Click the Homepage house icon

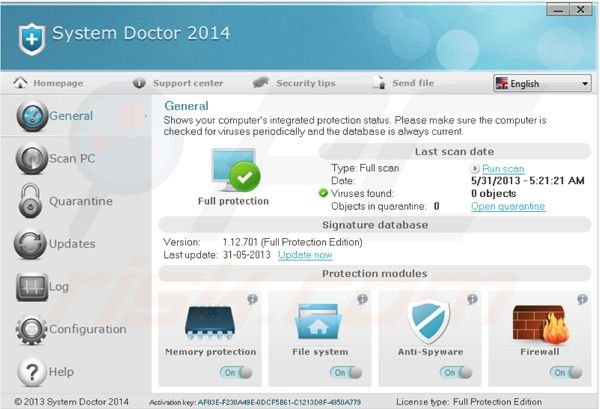20,82
